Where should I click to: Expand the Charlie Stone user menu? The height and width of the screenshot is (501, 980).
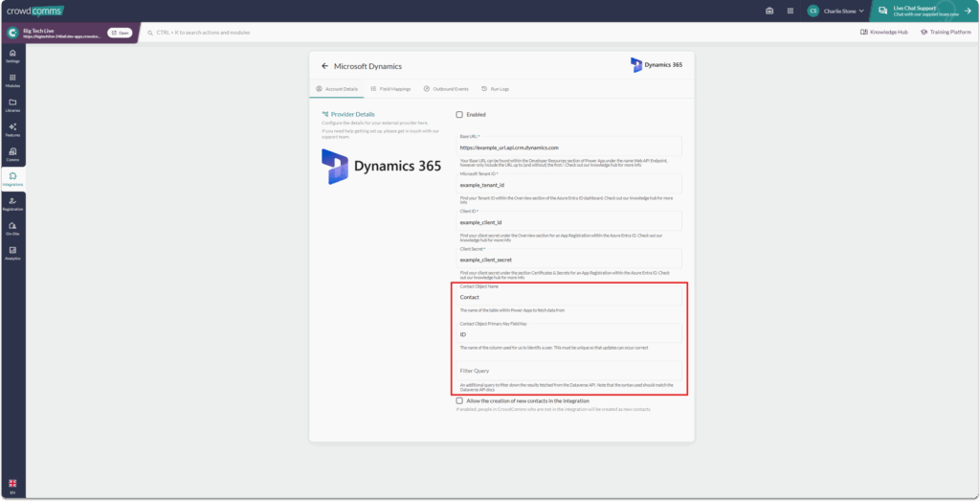(835, 11)
